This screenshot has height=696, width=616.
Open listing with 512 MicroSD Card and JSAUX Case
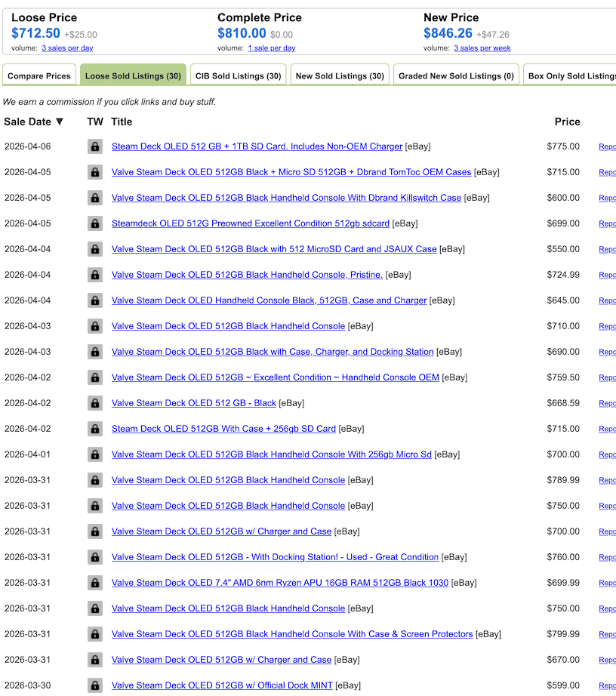pyautogui.click(x=274, y=249)
